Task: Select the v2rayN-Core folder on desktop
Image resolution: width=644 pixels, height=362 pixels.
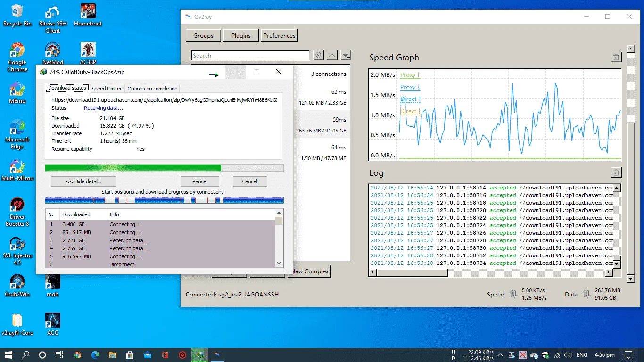Action: tap(17, 324)
